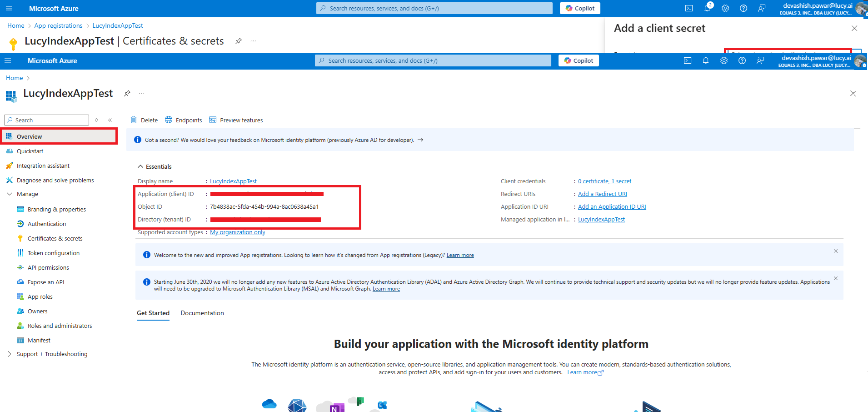This screenshot has height=412, width=868.
Task: Collapse the Manage menu group
Action: pos(10,194)
